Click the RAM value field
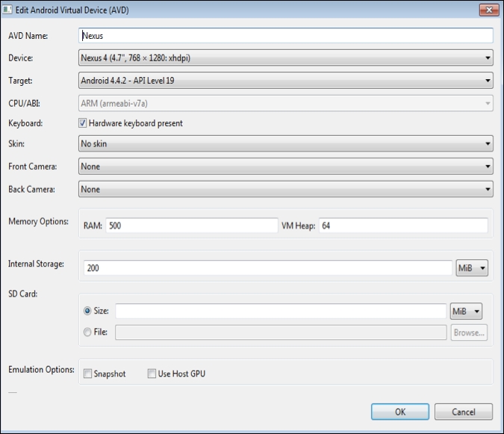Viewport: 504px width, 434px height. pyautogui.click(x=192, y=226)
